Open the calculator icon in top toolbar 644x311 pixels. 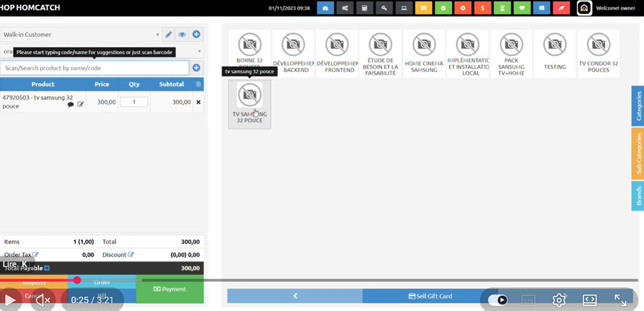pyautogui.click(x=364, y=8)
